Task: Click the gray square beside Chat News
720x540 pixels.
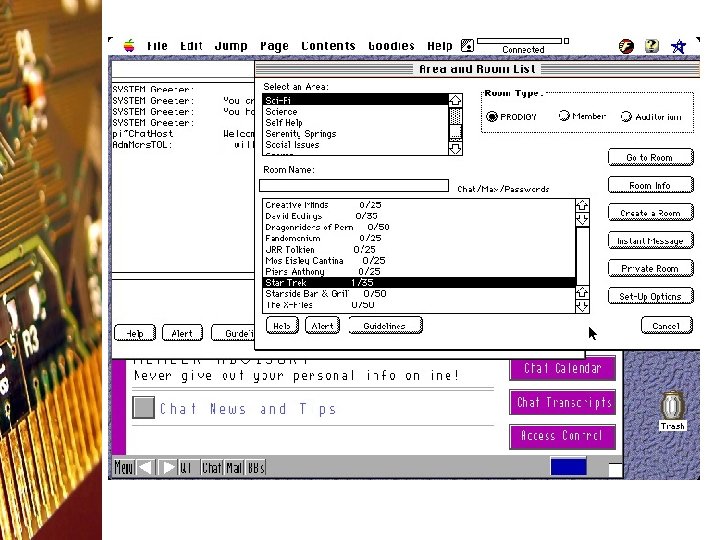Action: (x=143, y=407)
